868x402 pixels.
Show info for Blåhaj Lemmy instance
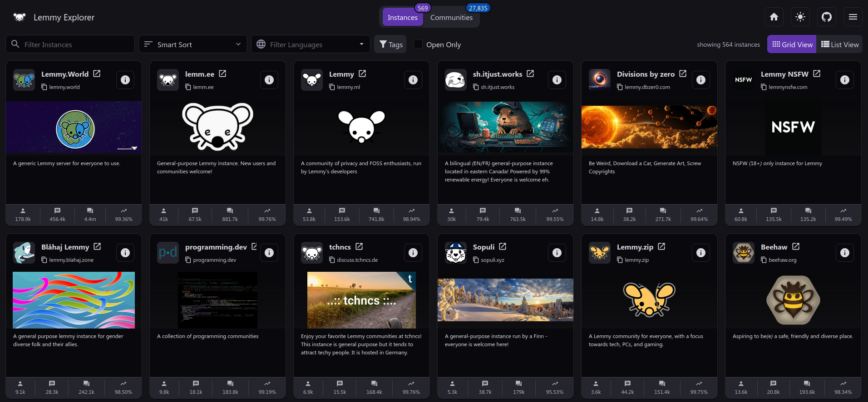coord(125,253)
